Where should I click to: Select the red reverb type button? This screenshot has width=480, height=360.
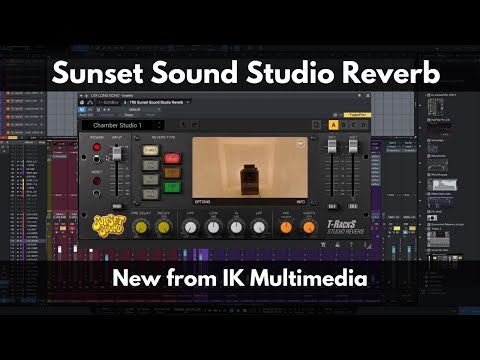tap(172, 158)
